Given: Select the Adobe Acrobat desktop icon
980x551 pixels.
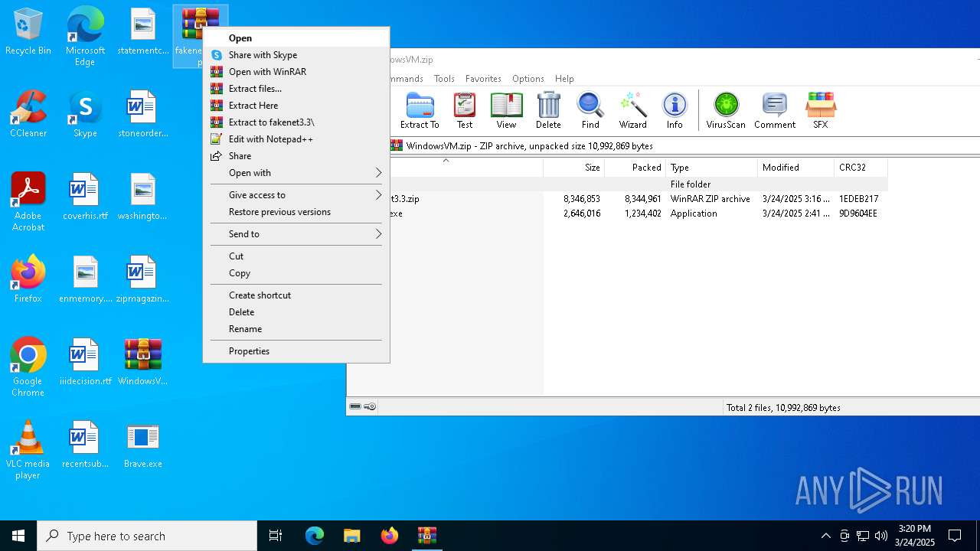Looking at the screenshot, I should tap(28, 202).
